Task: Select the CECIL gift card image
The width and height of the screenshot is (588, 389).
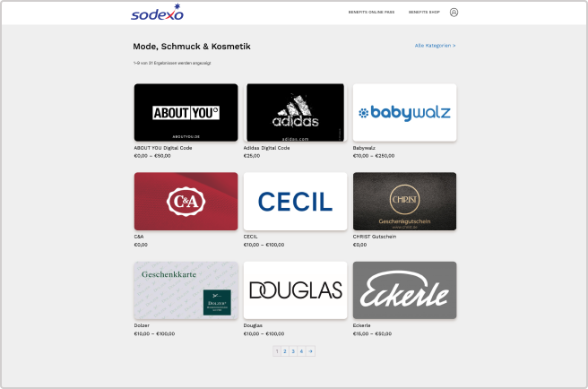Action: [x=296, y=202]
